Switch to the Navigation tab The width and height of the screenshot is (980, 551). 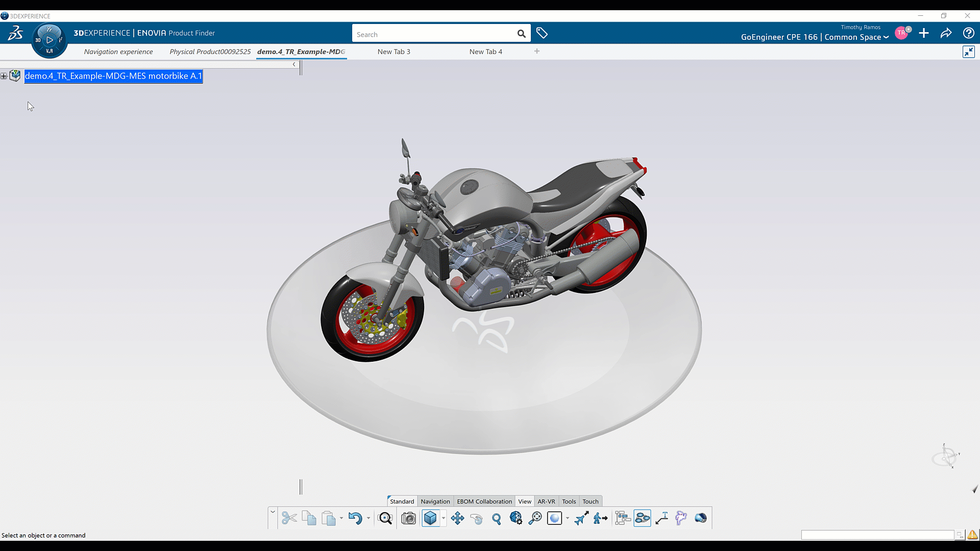point(434,501)
